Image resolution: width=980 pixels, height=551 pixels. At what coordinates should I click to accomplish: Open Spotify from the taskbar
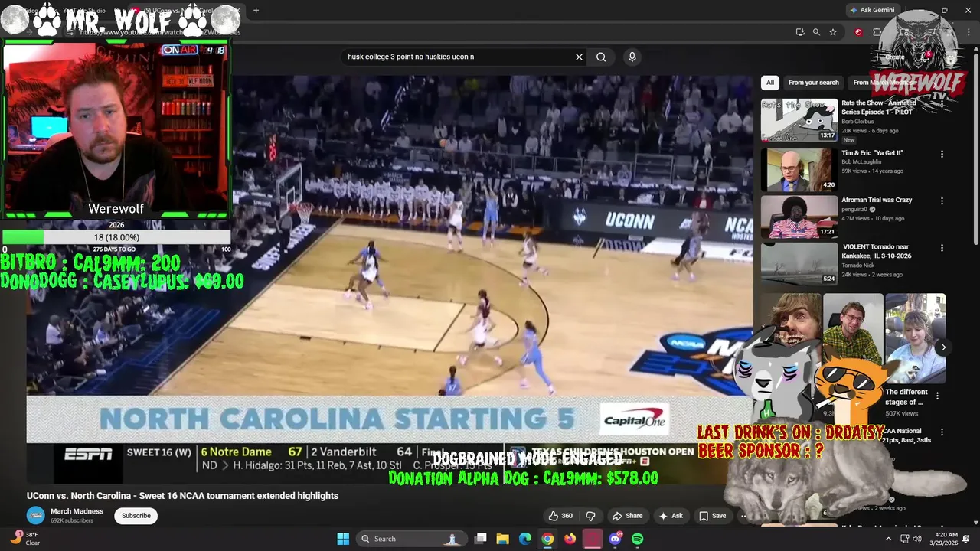pos(637,539)
